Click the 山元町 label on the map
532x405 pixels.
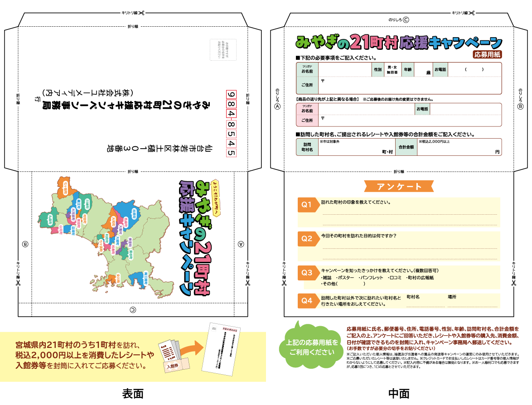pyautogui.click(x=61, y=230)
